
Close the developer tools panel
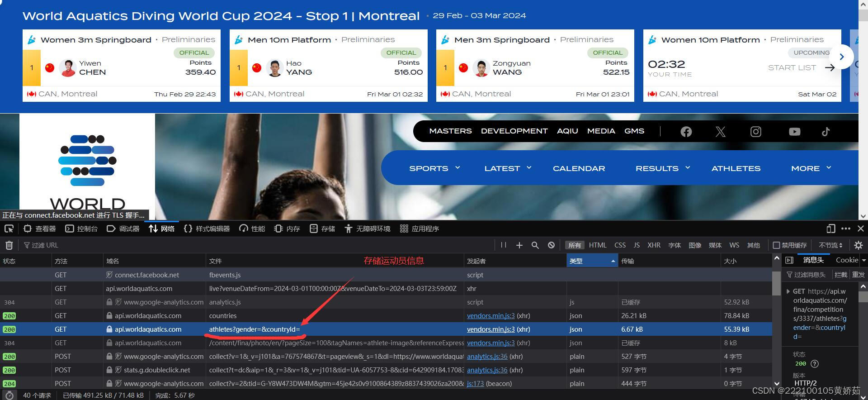(861, 229)
